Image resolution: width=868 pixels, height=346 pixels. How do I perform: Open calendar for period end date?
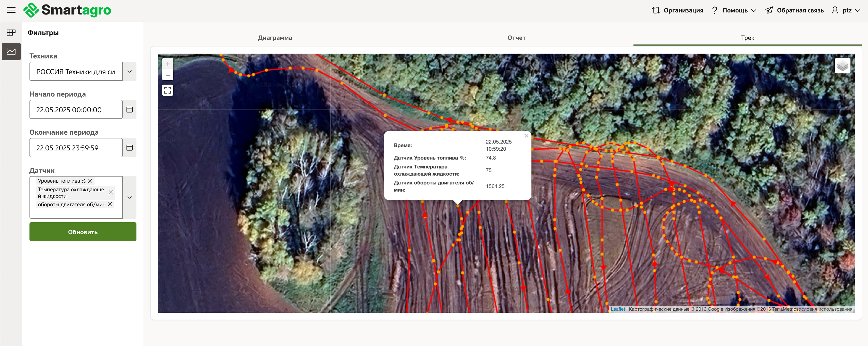[129, 148]
